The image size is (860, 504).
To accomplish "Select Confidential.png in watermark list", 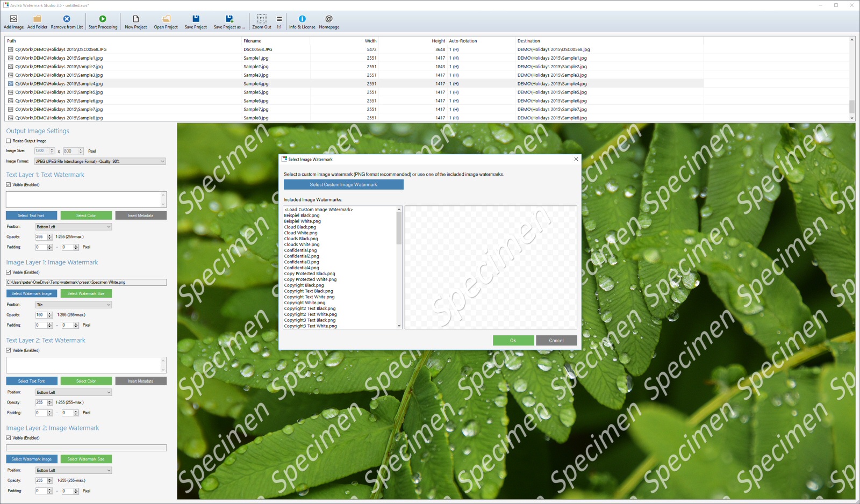I will [x=300, y=250].
